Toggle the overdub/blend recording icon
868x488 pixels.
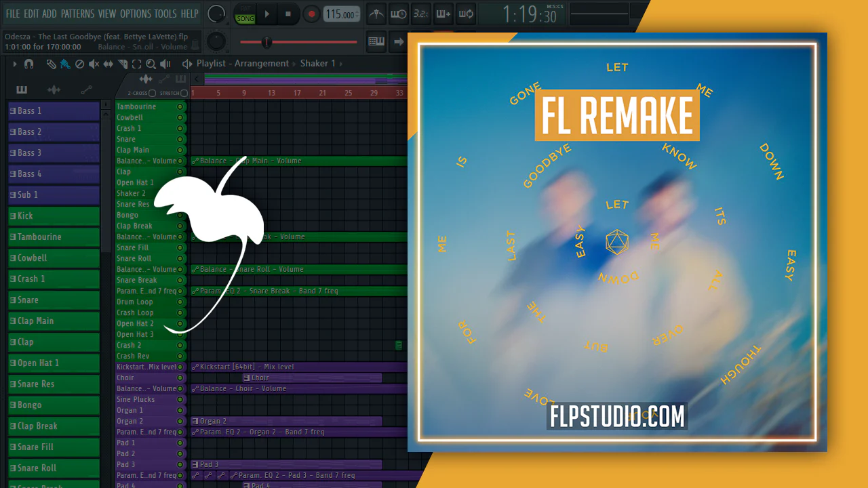[443, 14]
